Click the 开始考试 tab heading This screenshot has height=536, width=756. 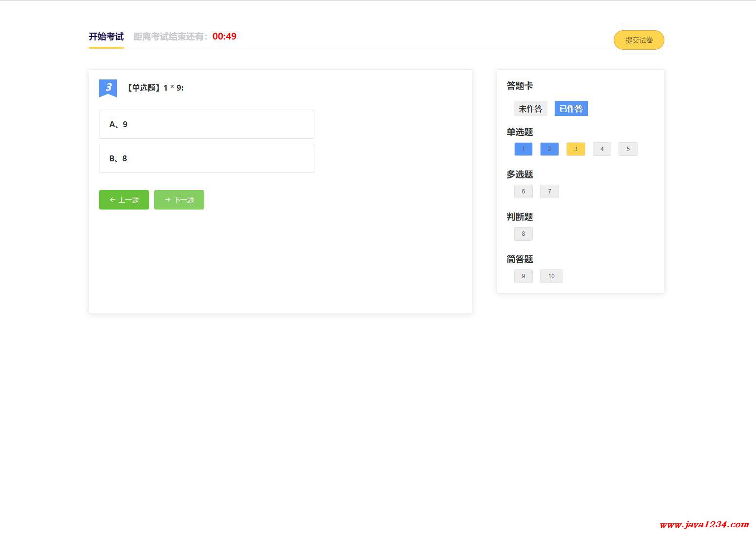106,37
